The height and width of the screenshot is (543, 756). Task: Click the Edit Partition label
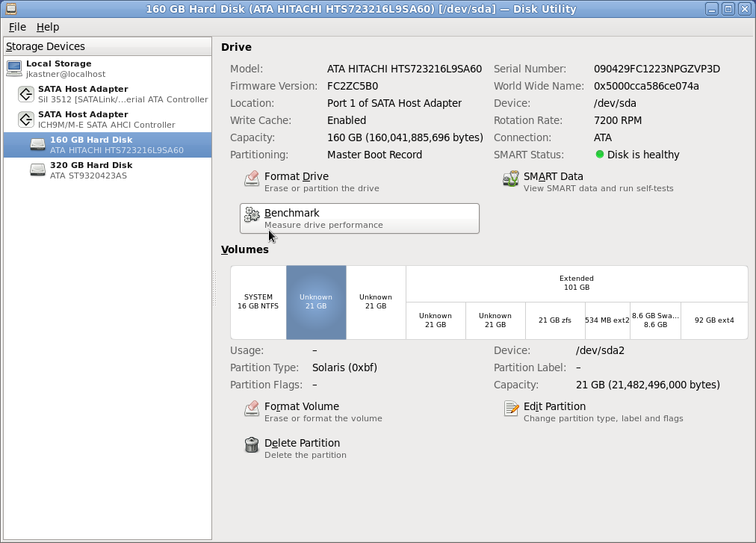click(554, 406)
